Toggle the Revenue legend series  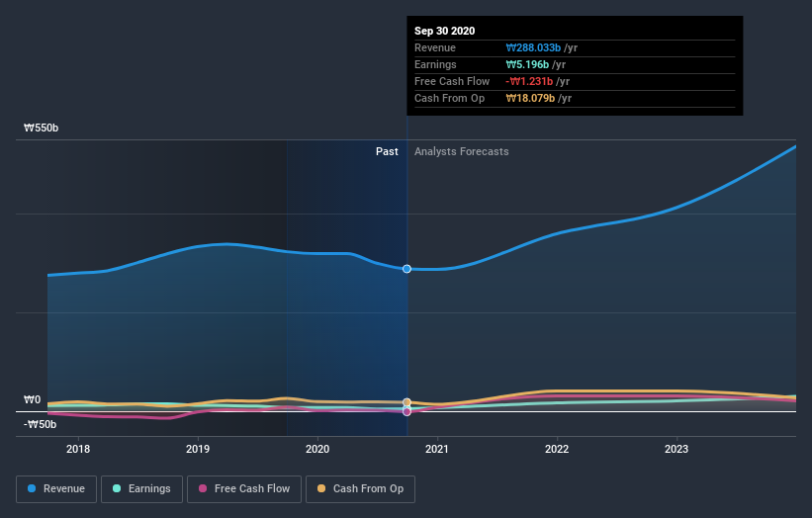56,489
